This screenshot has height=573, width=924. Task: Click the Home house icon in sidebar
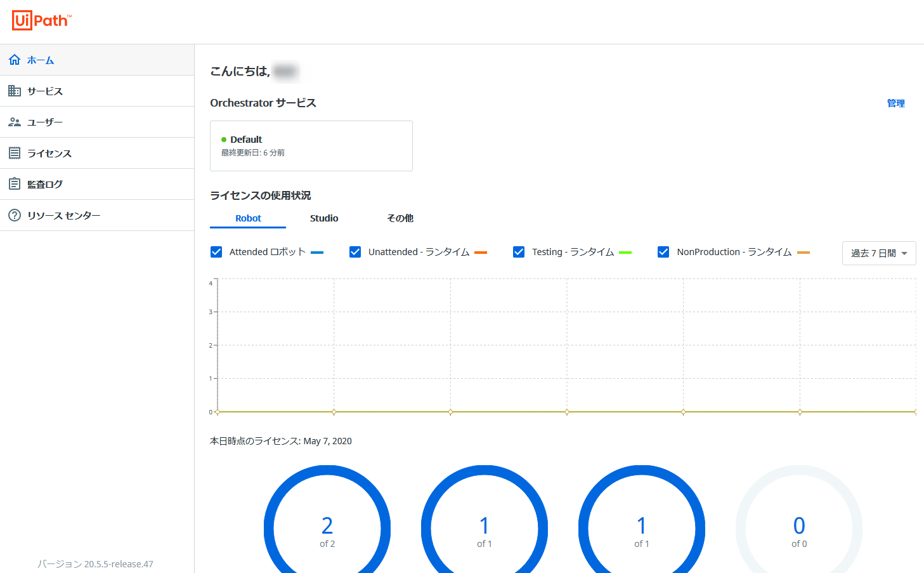point(15,60)
